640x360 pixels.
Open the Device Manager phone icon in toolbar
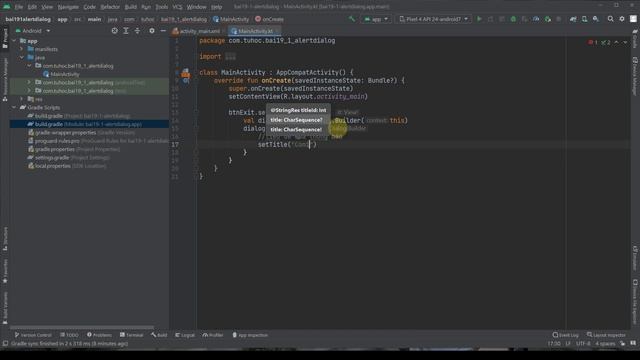[584, 19]
